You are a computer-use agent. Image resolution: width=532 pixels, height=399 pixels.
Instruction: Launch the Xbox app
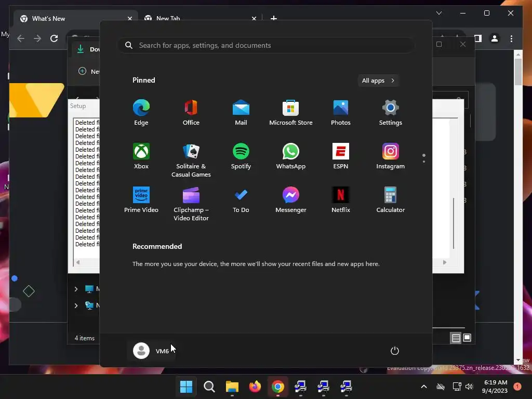141,156
